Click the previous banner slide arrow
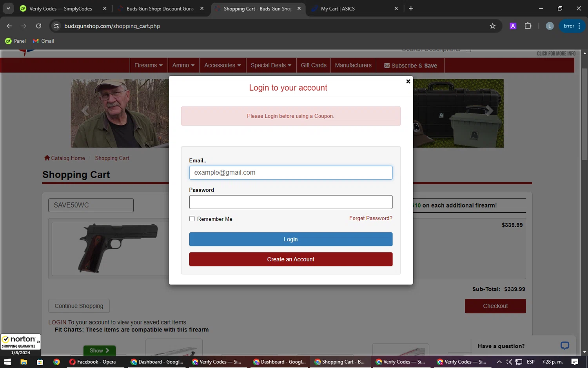Image resolution: width=588 pixels, height=368 pixels. point(85,111)
